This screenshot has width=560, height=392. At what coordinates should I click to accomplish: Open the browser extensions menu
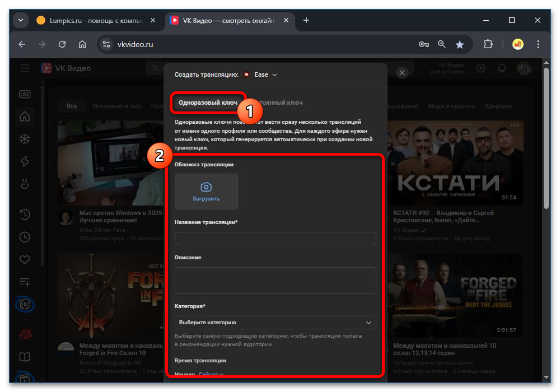pos(488,44)
